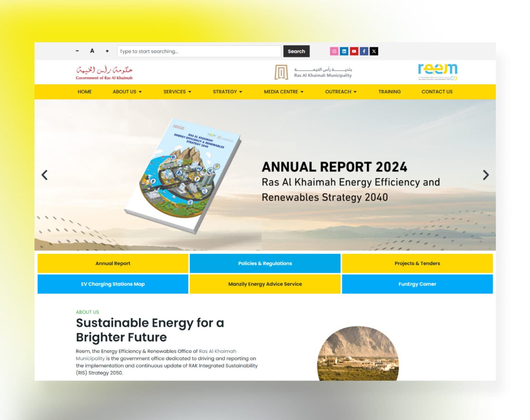Open the Instagram social icon
530x420 pixels.
tap(334, 51)
